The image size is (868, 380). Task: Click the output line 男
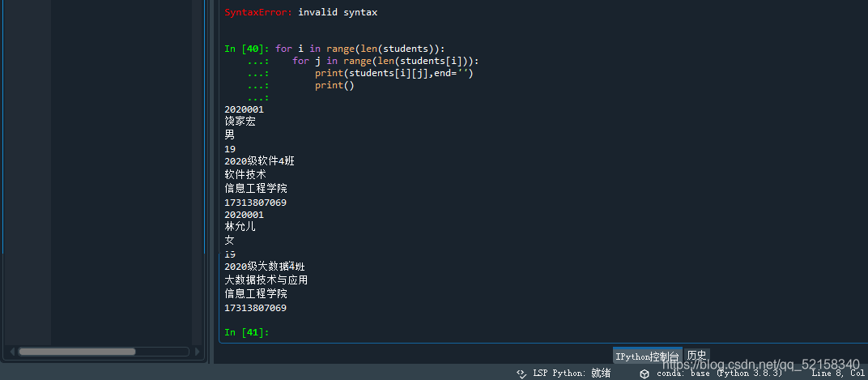(x=229, y=134)
